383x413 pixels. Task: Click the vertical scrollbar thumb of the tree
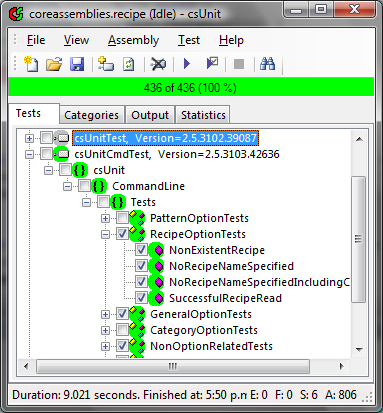(x=359, y=239)
